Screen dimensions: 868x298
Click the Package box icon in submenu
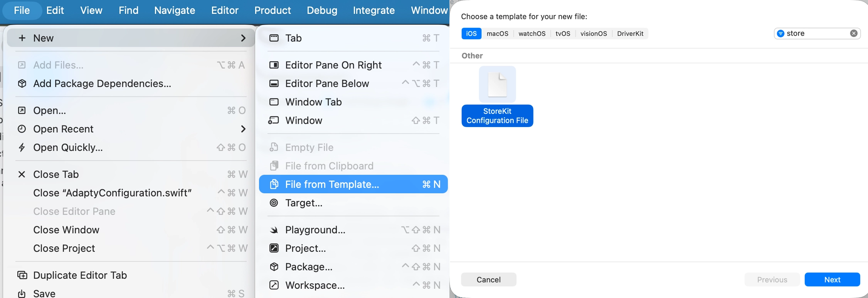pyautogui.click(x=274, y=267)
